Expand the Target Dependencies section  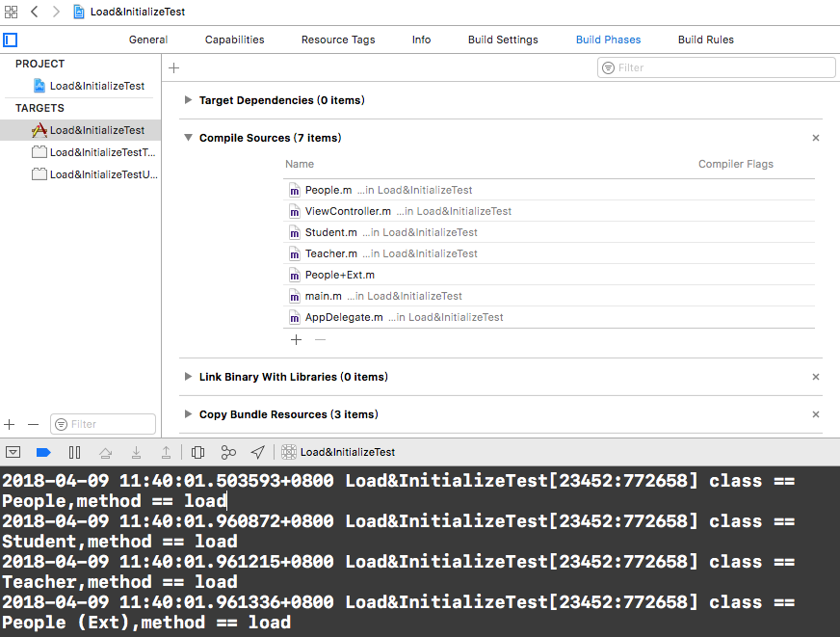(x=188, y=100)
